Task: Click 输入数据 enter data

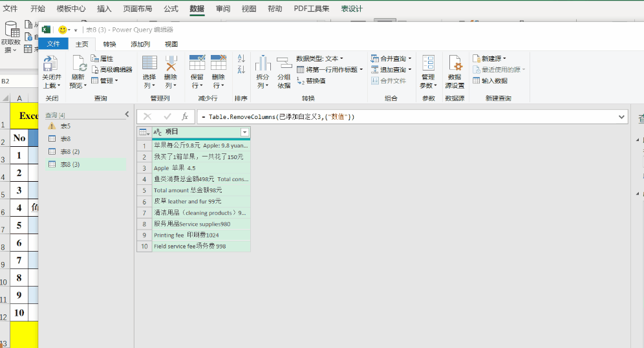Action: [x=490, y=80]
